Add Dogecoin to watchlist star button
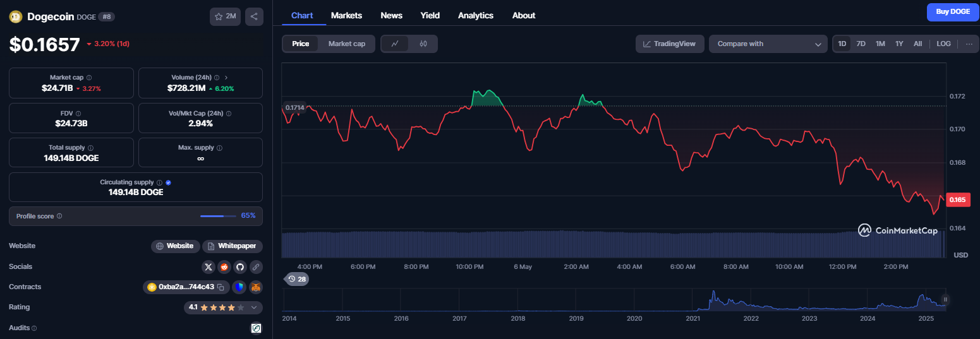 [x=225, y=16]
